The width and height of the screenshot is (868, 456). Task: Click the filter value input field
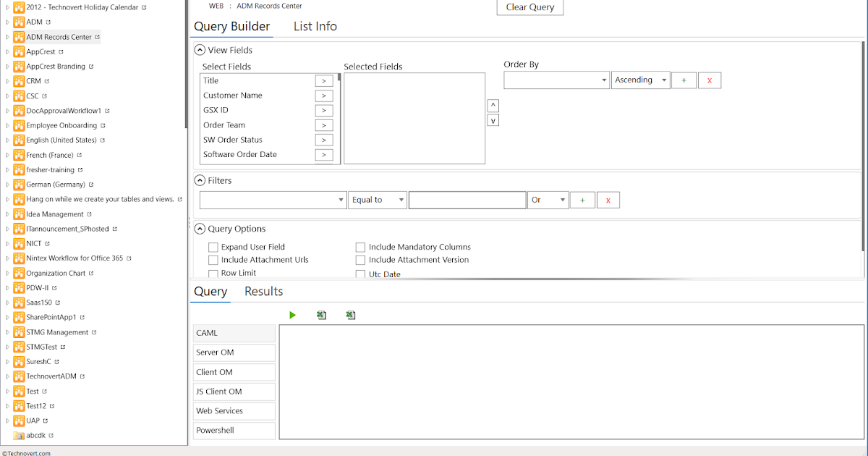click(467, 199)
